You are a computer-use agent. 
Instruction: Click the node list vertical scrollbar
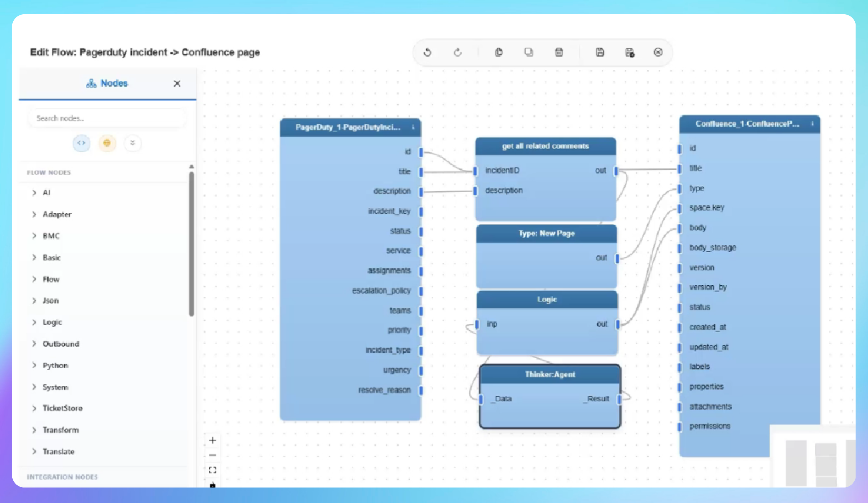point(191,244)
